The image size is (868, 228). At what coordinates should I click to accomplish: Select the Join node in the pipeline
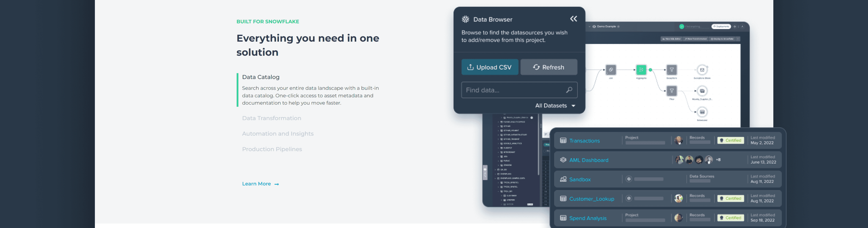(x=611, y=70)
